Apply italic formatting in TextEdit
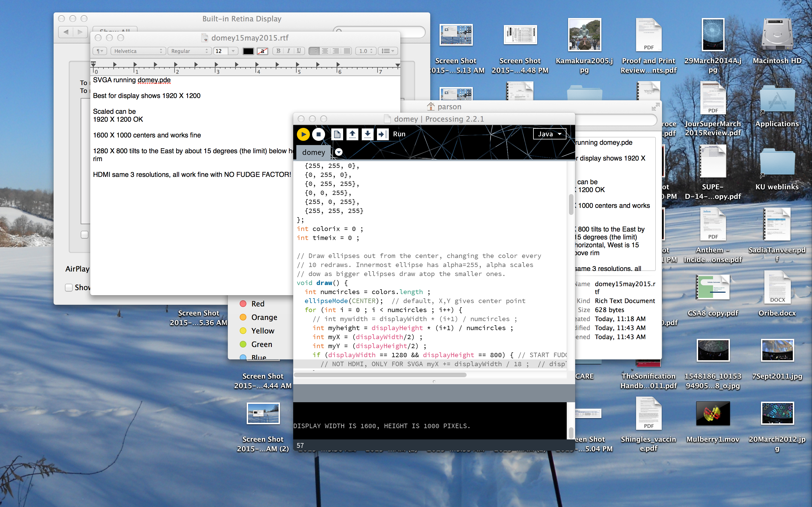This screenshot has height=507, width=812. click(x=288, y=51)
